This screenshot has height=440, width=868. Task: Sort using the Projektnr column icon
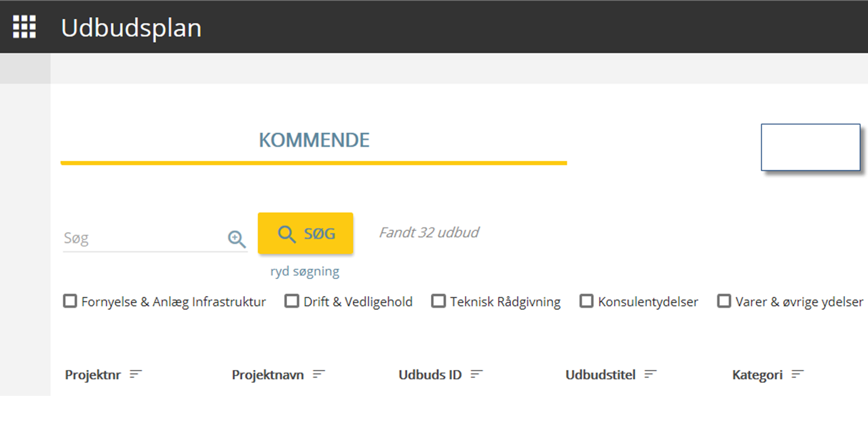136,373
